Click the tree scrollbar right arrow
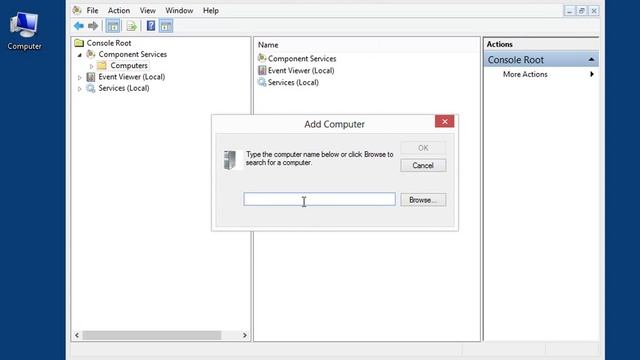Viewport: 640px width, 360px height. [x=244, y=335]
